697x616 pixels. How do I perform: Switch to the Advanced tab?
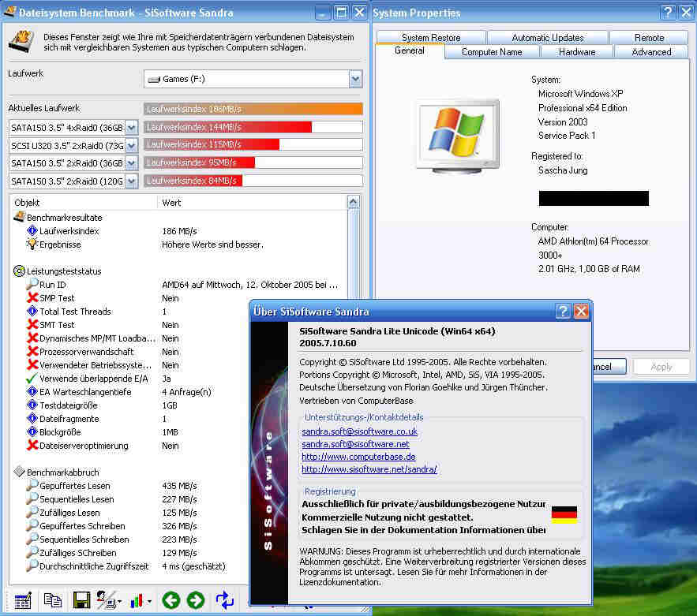pyautogui.click(x=651, y=51)
